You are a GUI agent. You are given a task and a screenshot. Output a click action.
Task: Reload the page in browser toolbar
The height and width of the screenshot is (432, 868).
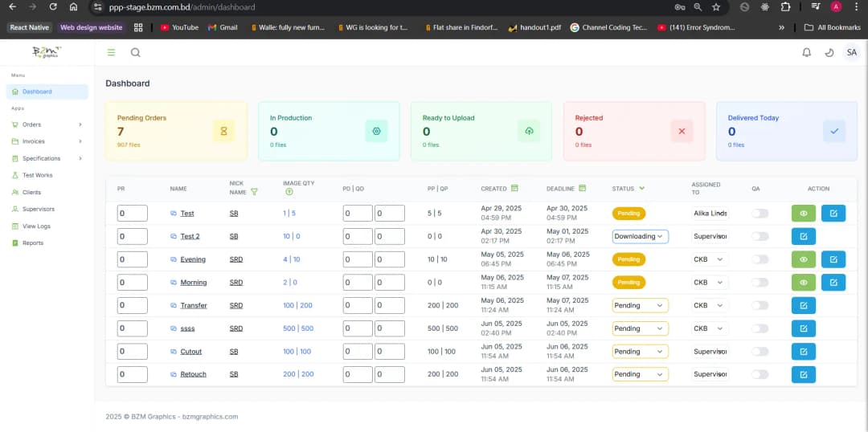pos(52,7)
